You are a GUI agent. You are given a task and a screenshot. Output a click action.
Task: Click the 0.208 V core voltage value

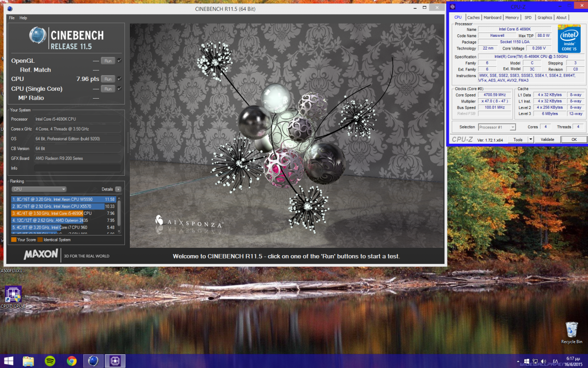pyautogui.click(x=539, y=49)
